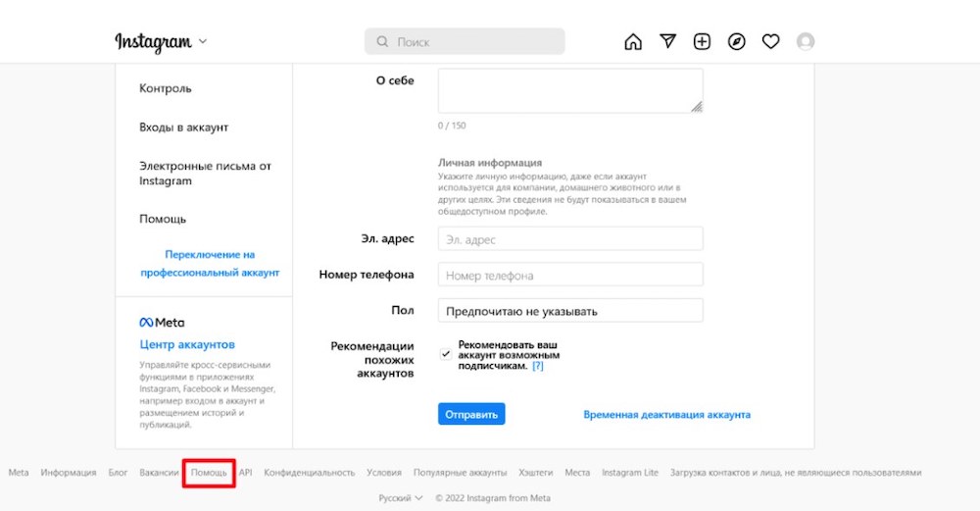Open the Explore compass icon

click(x=736, y=41)
